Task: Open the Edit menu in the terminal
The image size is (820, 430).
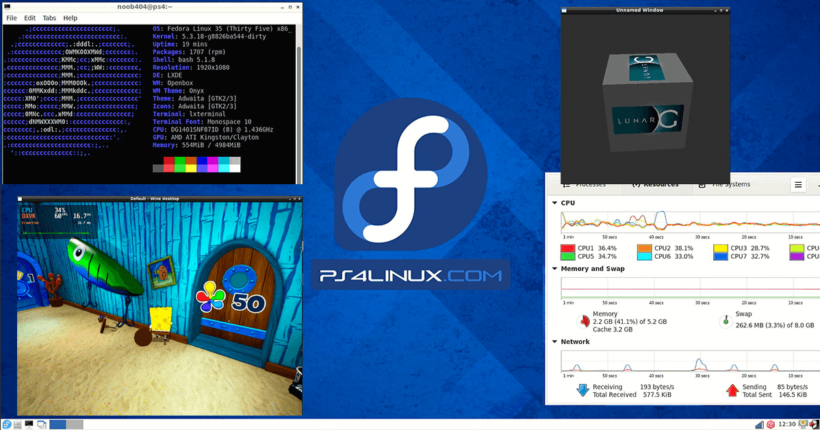Action: point(30,18)
